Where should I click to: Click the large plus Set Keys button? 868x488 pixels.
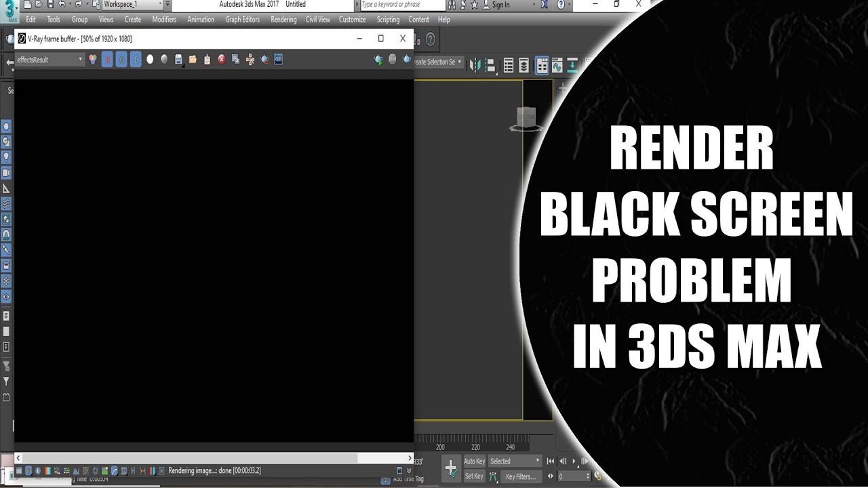point(451,468)
